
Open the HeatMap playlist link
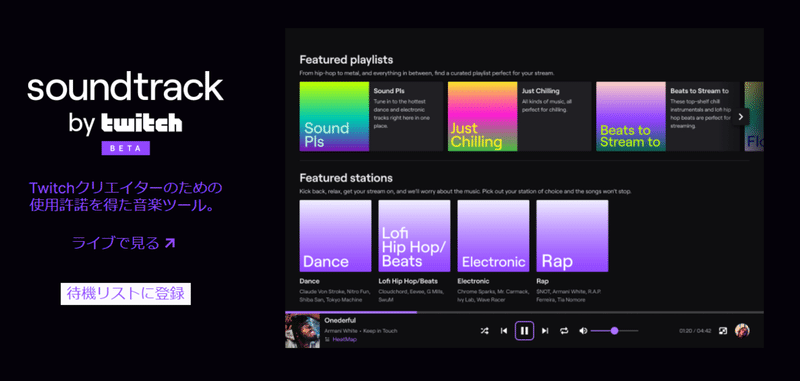[x=344, y=339]
